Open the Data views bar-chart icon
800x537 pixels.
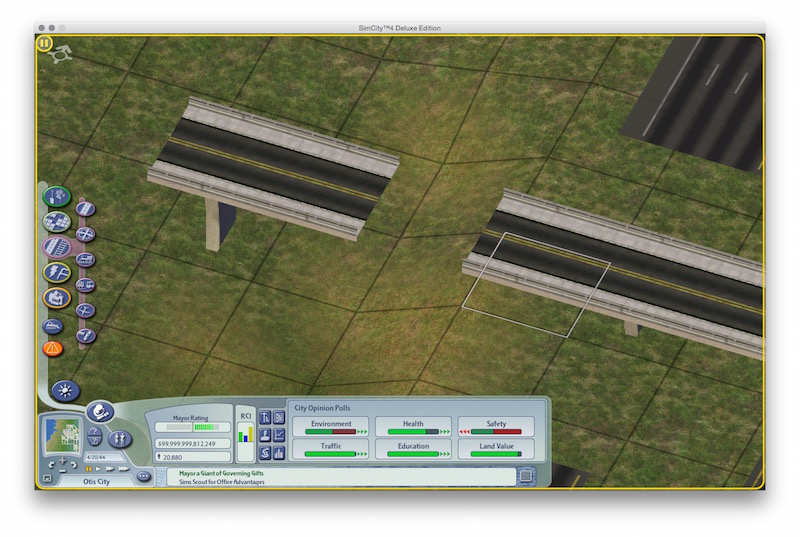[x=279, y=453]
